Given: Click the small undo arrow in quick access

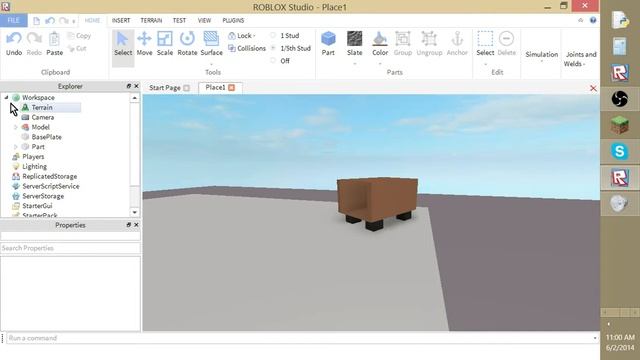Looking at the screenshot, I should pos(50,20).
